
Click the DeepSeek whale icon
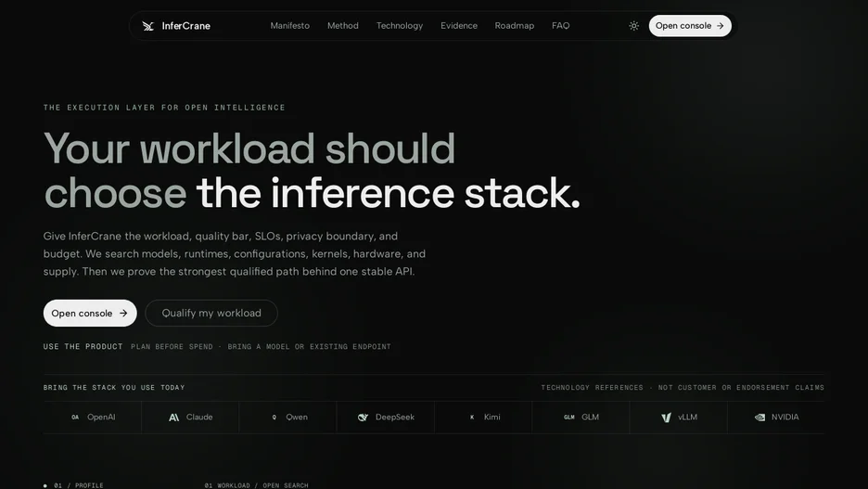pyautogui.click(x=364, y=417)
